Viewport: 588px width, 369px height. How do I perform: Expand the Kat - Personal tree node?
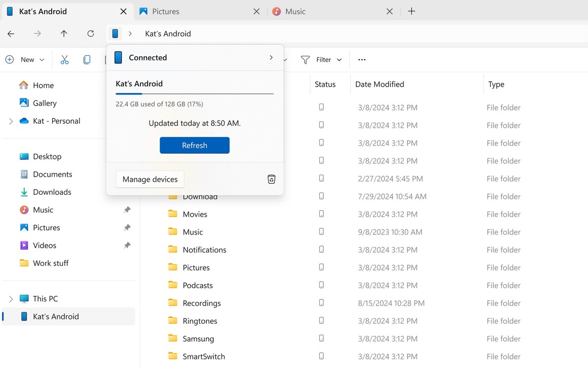click(11, 121)
